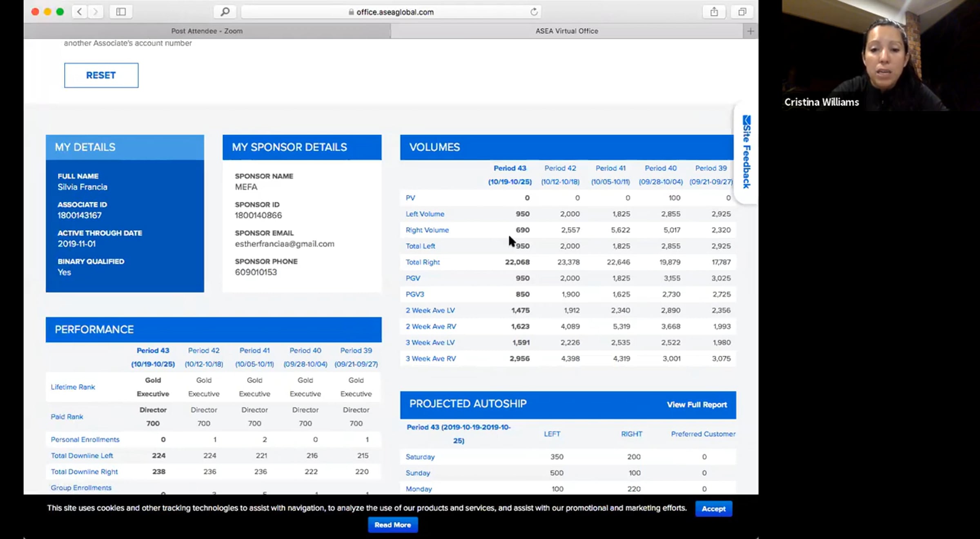Click the Safari back arrow

pyautogui.click(x=80, y=12)
